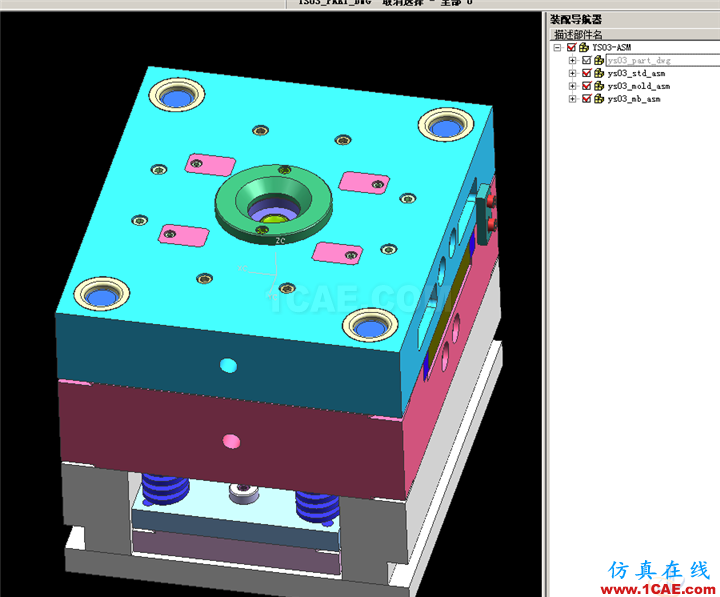
Task: Expand the ys03_mold_asm node
Action: tap(572, 86)
